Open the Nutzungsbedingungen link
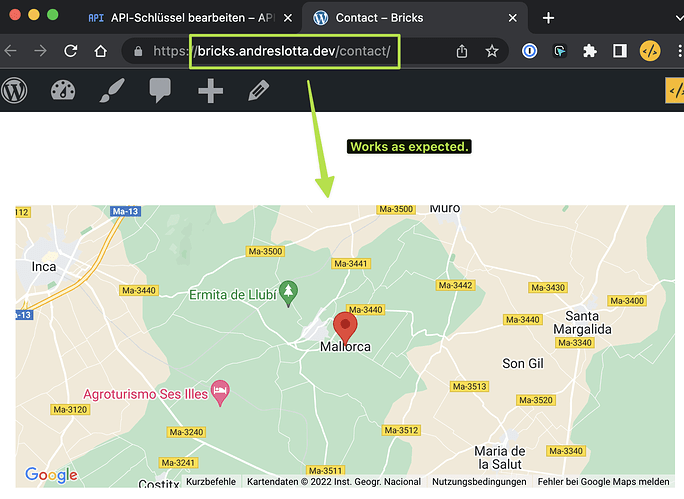This screenshot has height=499, width=684. 479,482
